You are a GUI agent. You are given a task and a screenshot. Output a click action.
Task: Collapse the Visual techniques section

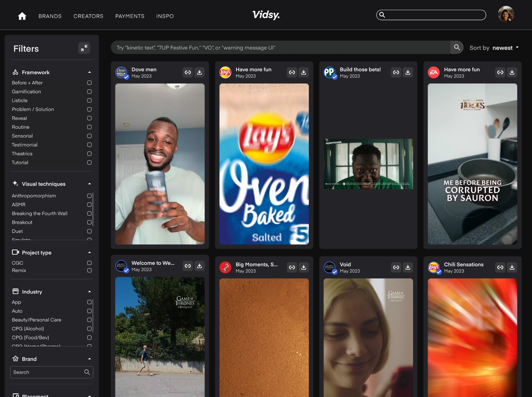pyautogui.click(x=90, y=183)
